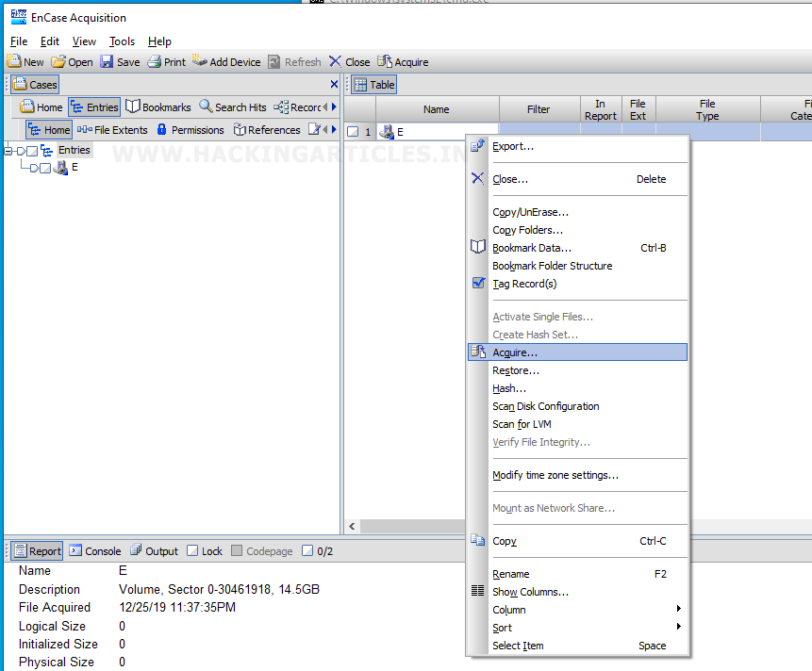Toggle the Lock checkbox in bottom pane

192,550
